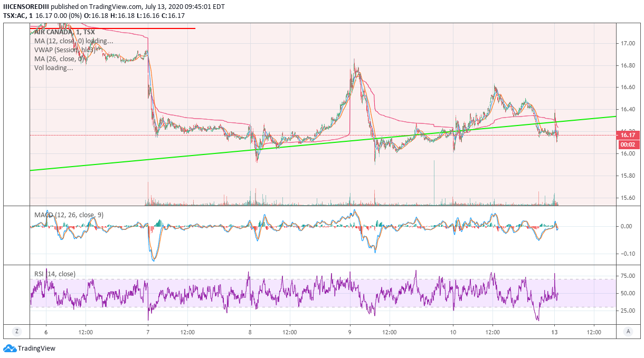Screen dimensions: 644x358
Task: Click the 25.00 RSI axis label
Action: click(628, 311)
